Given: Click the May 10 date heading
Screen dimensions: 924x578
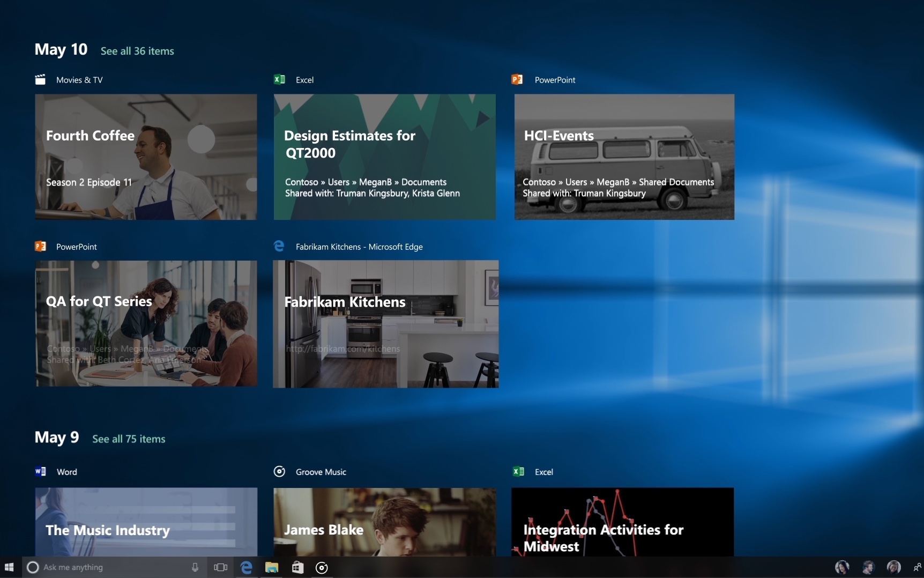Looking at the screenshot, I should click(61, 49).
